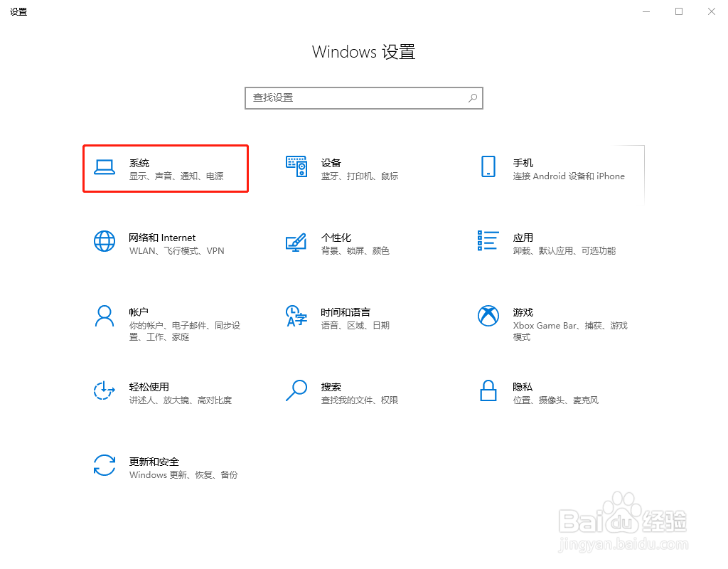Click the text WLAN、飞行模式、VPN
Image resolution: width=728 pixels, height=569 pixels.
pos(177,251)
